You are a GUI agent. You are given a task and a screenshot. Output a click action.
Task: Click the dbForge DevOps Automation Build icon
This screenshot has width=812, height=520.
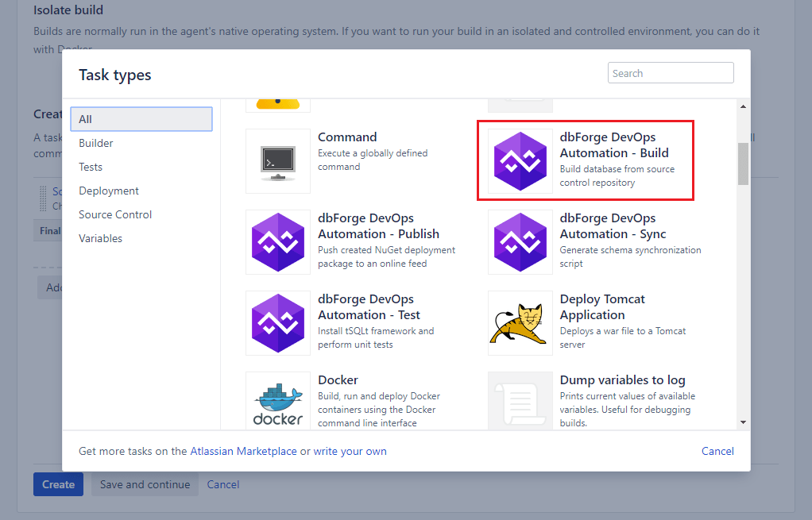[520, 161]
